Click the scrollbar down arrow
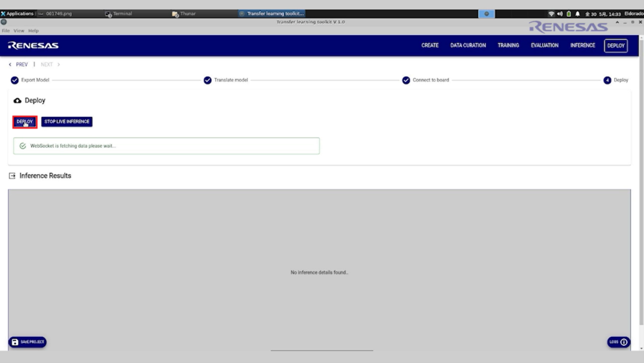This screenshot has height=363, width=644. [x=641, y=348]
